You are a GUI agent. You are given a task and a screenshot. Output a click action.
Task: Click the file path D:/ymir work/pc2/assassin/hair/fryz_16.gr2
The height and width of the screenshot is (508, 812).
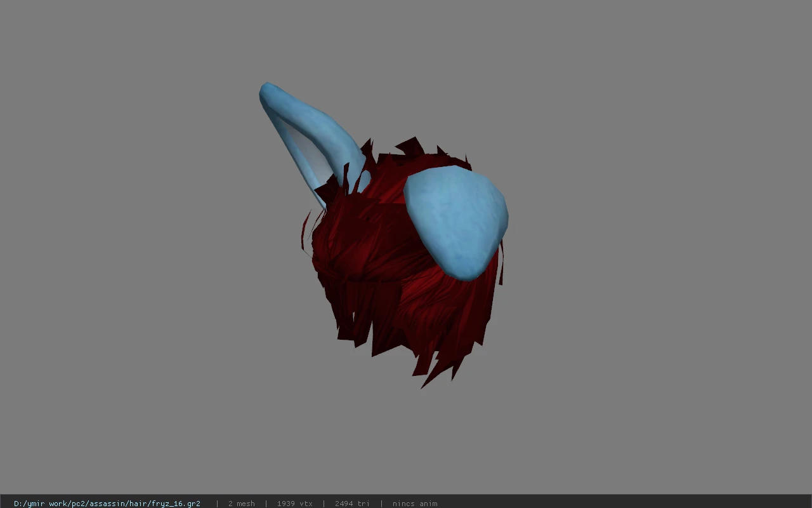(107, 504)
